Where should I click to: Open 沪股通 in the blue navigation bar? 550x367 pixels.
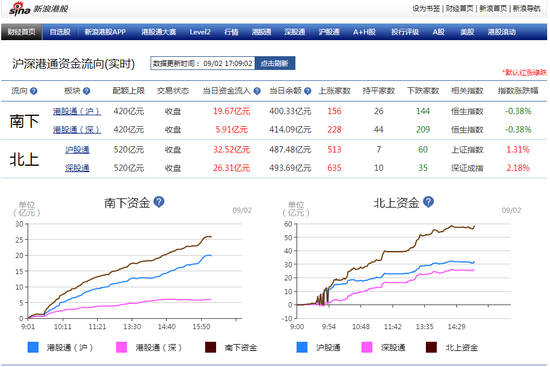(329, 32)
